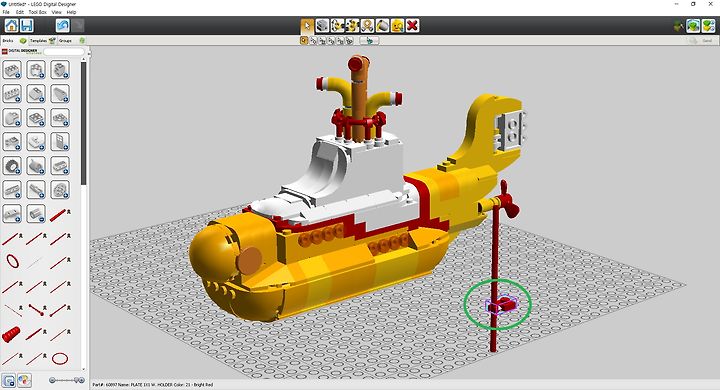Enable multiple selection mode
Image resolution: width=720 pixels, height=390 pixels.
(x=313, y=40)
